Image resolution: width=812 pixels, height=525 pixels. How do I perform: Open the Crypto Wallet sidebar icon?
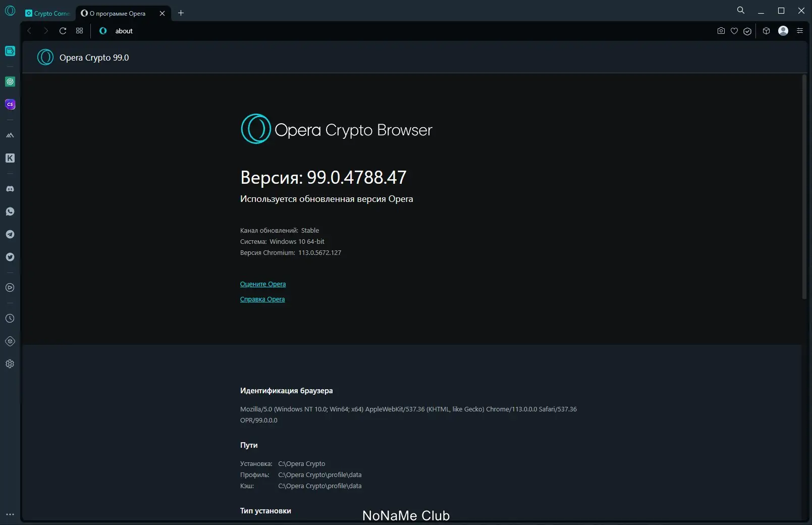(x=10, y=51)
